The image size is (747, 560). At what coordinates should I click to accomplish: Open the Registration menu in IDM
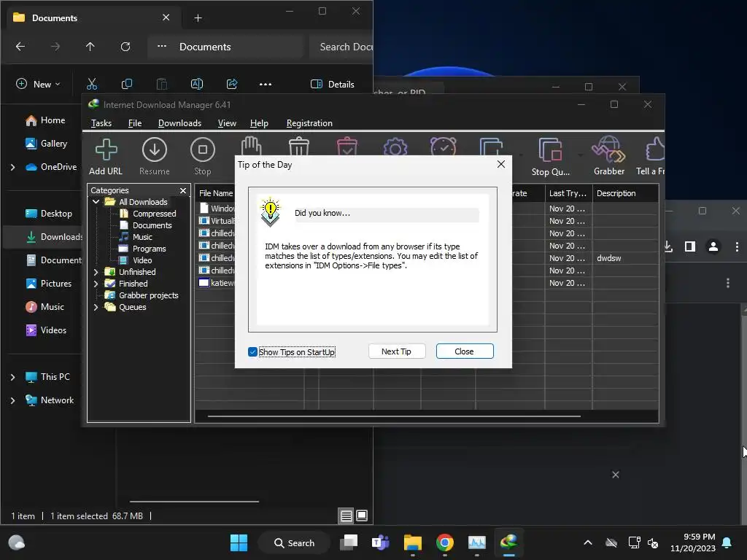tap(309, 123)
